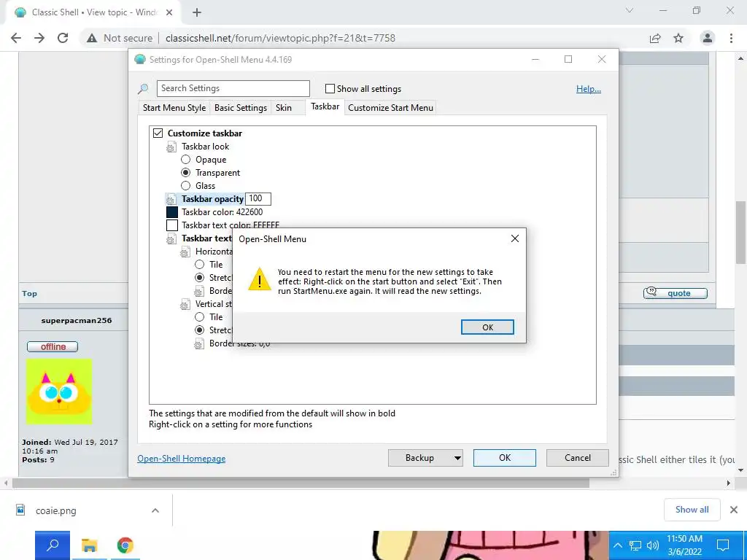
Task: Select Stretch under Horizontal stretching
Action: point(200,277)
